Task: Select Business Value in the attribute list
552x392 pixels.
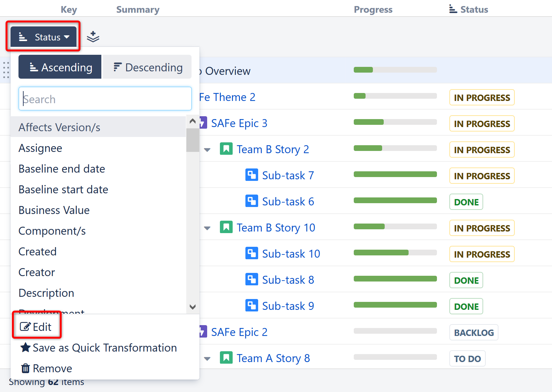Action: (54, 210)
